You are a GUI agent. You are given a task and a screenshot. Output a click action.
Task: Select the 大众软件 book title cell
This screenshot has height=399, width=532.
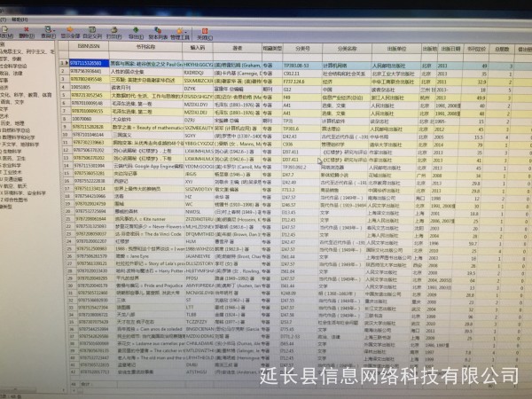point(122,118)
